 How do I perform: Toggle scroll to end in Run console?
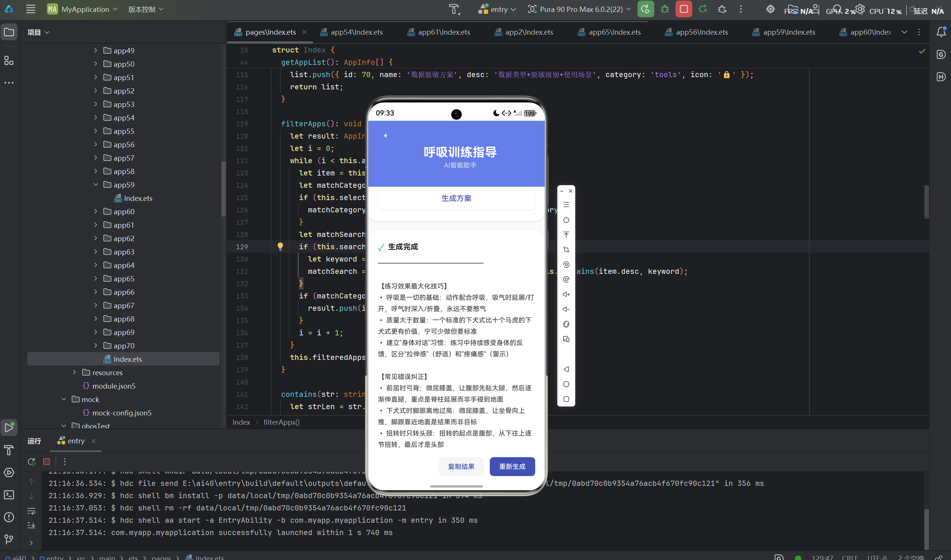pyautogui.click(x=31, y=525)
